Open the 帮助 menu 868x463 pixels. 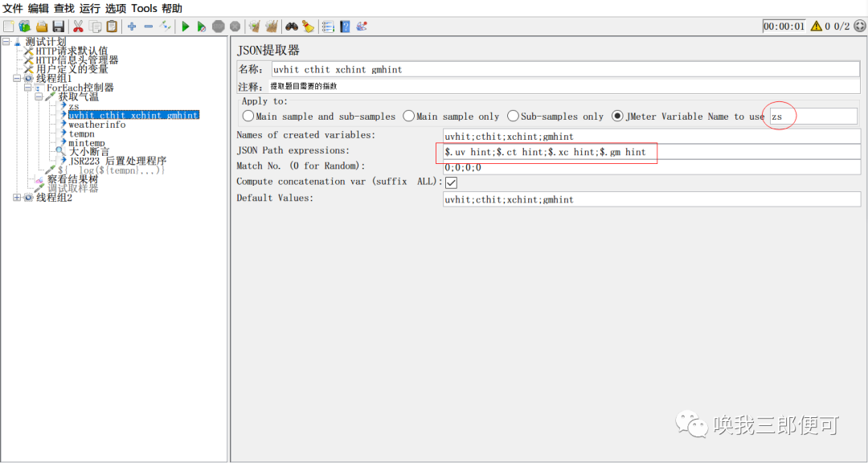172,8
